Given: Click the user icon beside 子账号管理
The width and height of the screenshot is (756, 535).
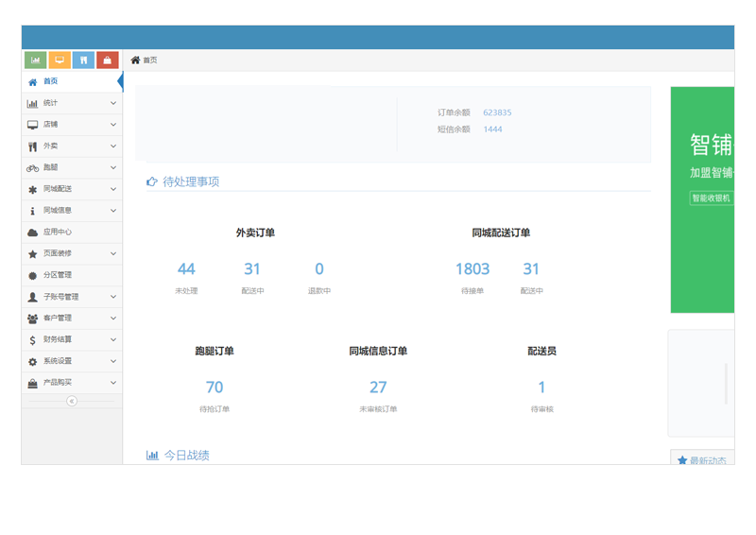Looking at the screenshot, I should pyautogui.click(x=32, y=297).
